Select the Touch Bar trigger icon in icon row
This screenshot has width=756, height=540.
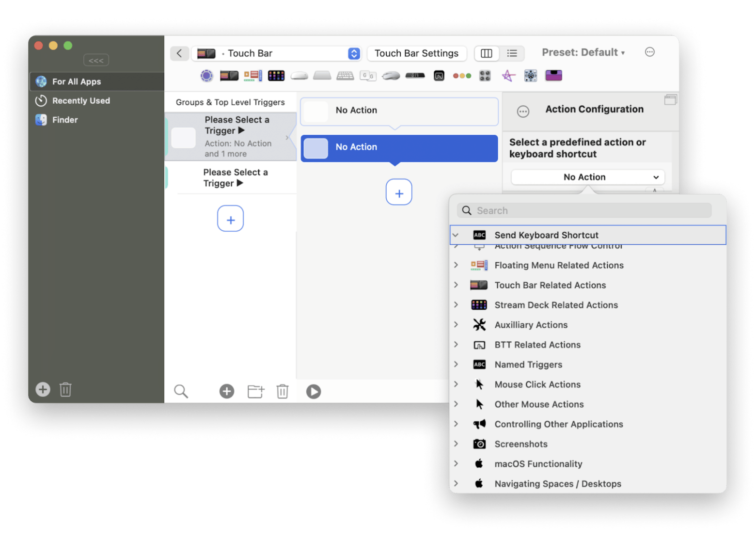pyautogui.click(x=229, y=76)
